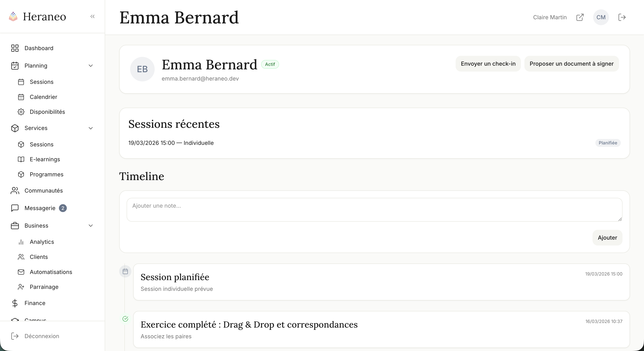Open the Clients page in Business
644x351 pixels.
pyautogui.click(x=39, y=257)
